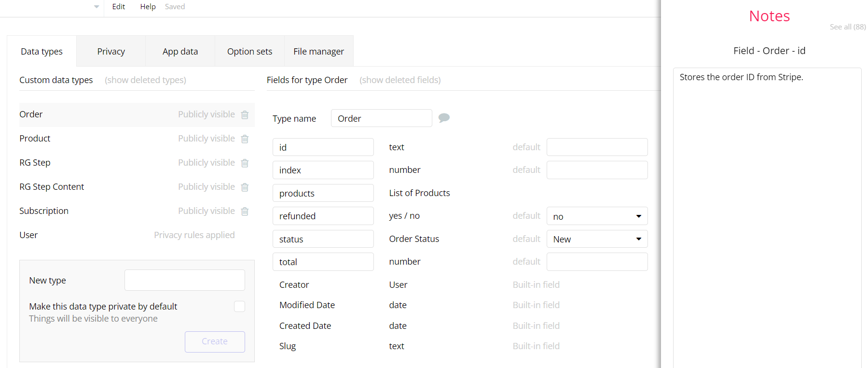Toggle 'Make this data type private' checkbox

click(239, 307)
